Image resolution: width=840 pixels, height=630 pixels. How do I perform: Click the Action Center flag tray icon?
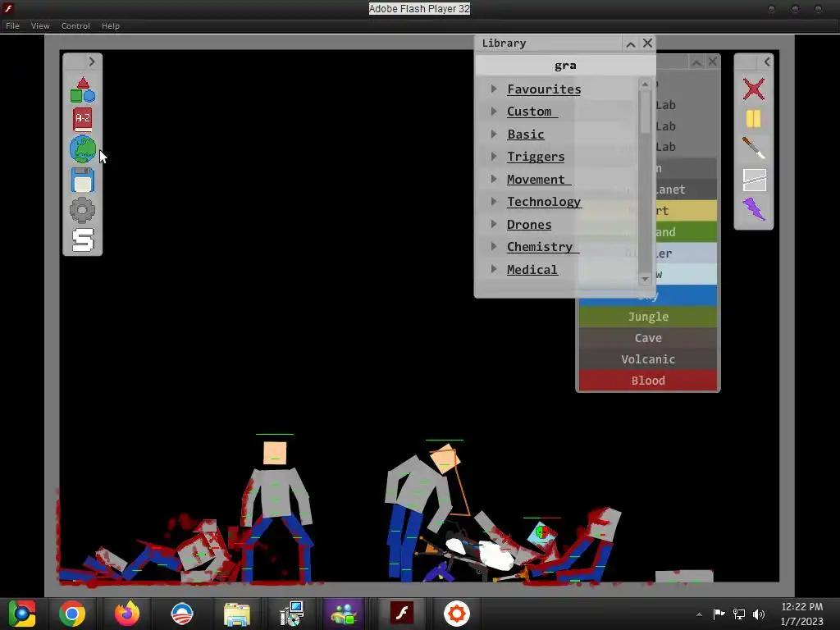tap(719, 614)
